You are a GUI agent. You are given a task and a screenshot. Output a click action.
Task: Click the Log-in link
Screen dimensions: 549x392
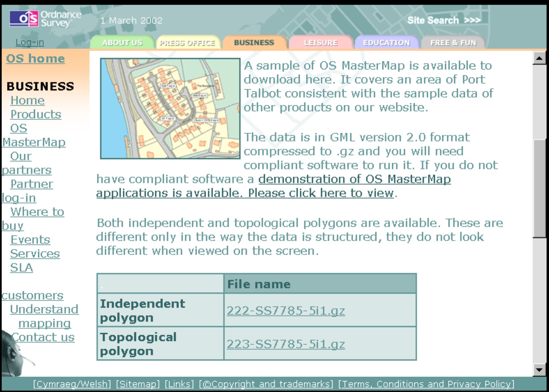30,42
